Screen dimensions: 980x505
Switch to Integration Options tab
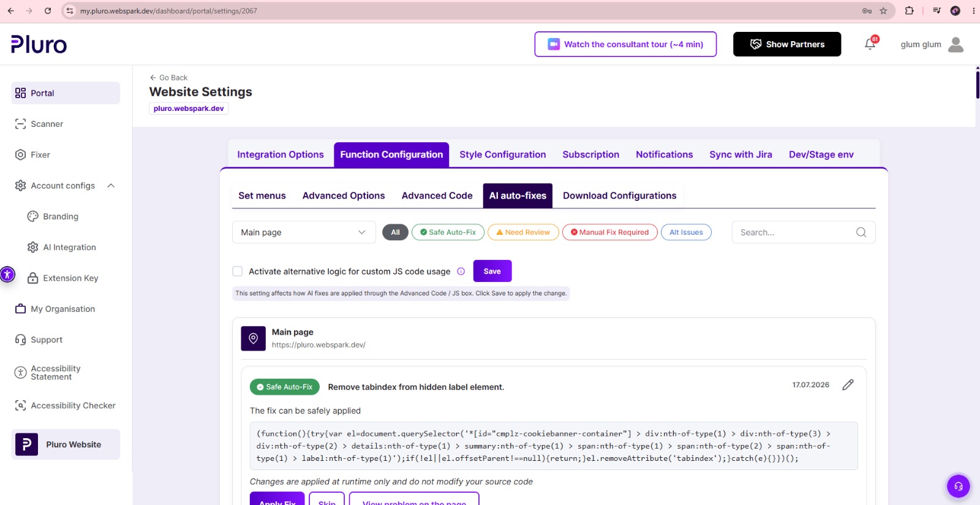pos(281,154)
